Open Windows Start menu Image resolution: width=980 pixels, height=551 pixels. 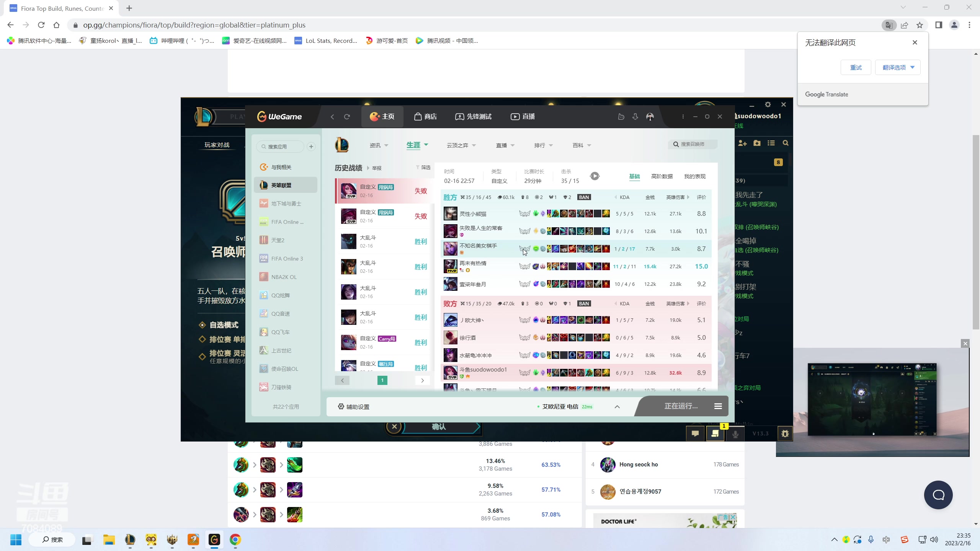[x=16, y=540]
